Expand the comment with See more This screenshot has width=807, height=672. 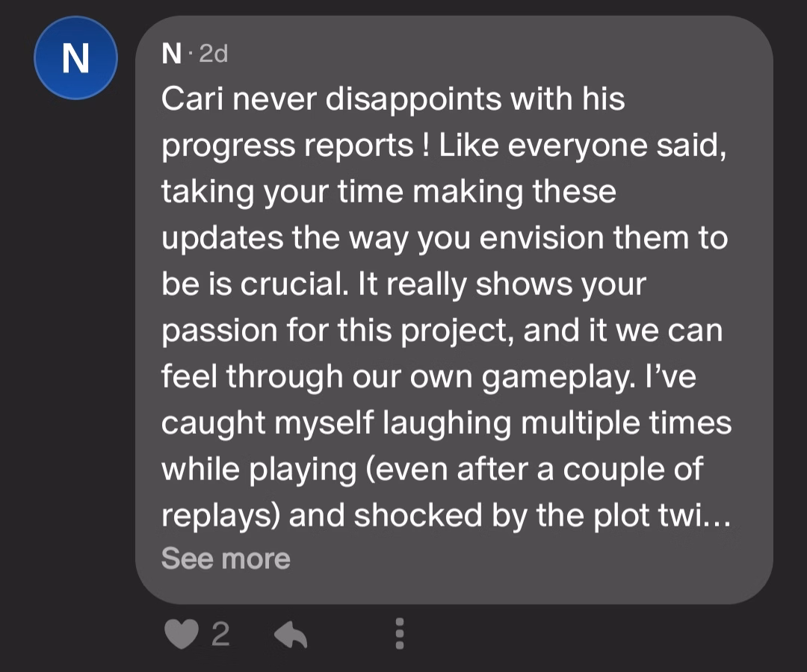226,558
